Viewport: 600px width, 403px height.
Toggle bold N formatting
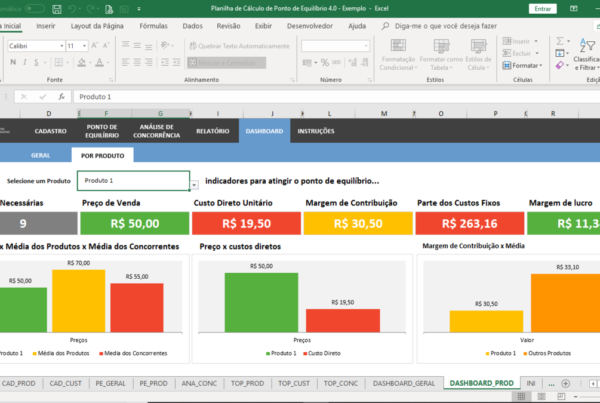coord(13,62)
